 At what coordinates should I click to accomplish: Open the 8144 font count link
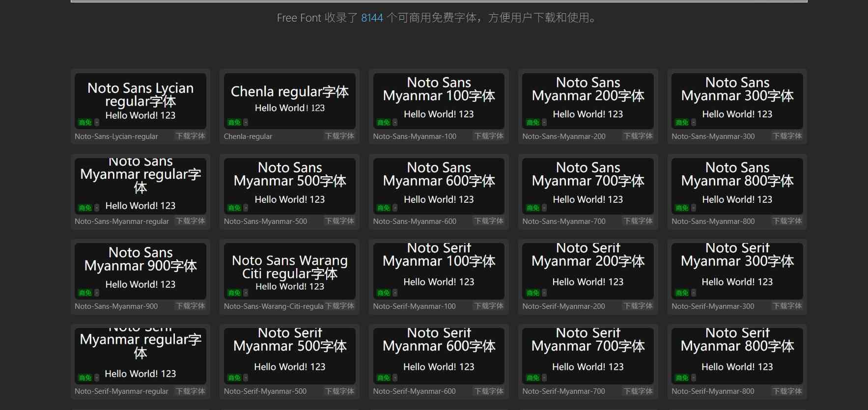(x=372, y=18)
